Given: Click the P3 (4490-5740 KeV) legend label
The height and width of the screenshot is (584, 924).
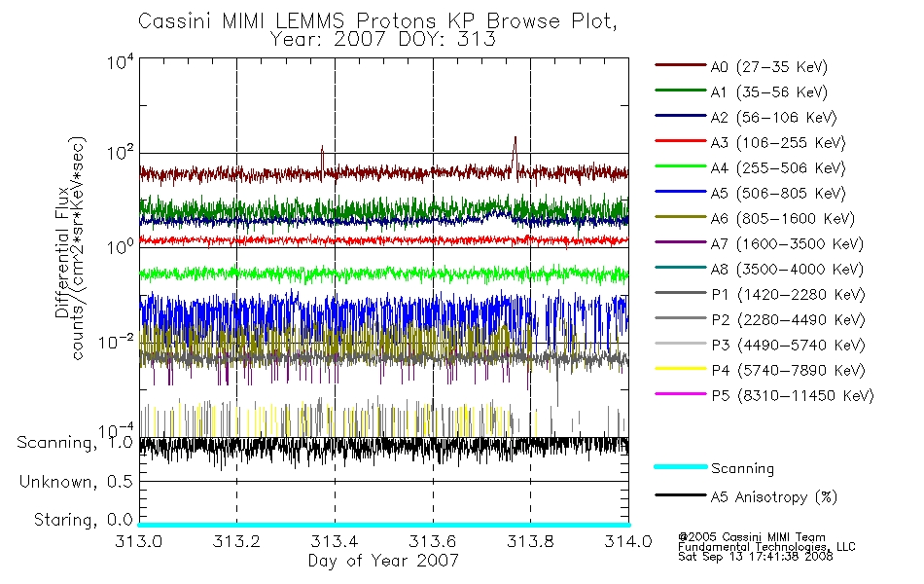Looking at the screenshot, I should pyautogui.click(x=788, y=346).
